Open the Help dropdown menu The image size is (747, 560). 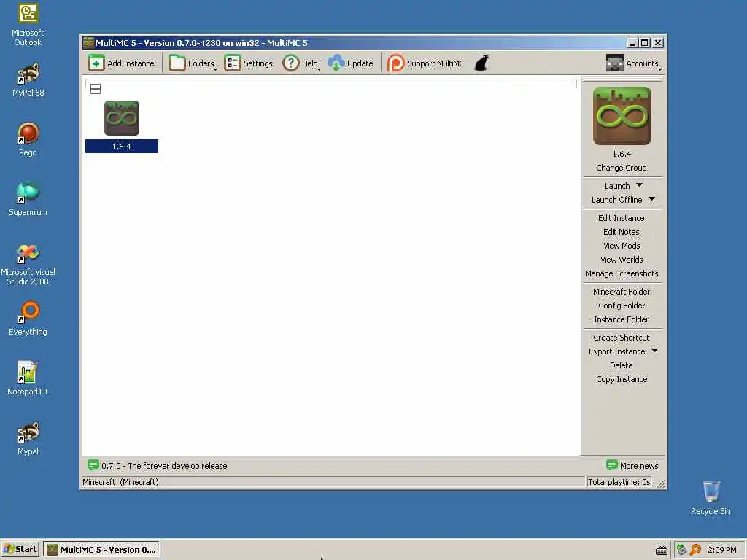click(x=301, y=63)
